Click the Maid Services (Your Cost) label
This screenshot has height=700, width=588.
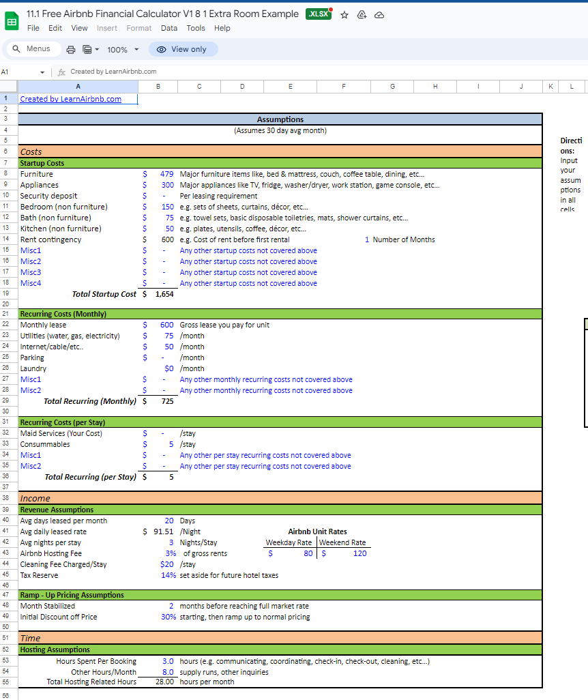61,433
